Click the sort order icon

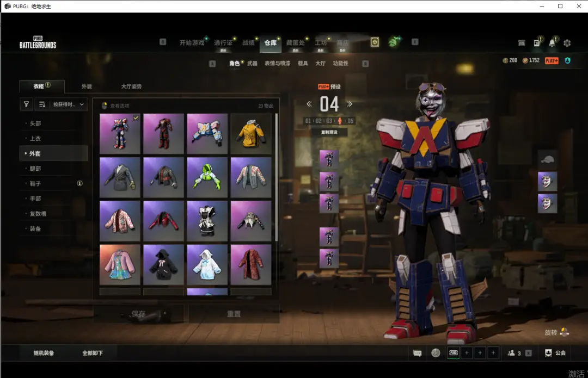coord(42,104)
